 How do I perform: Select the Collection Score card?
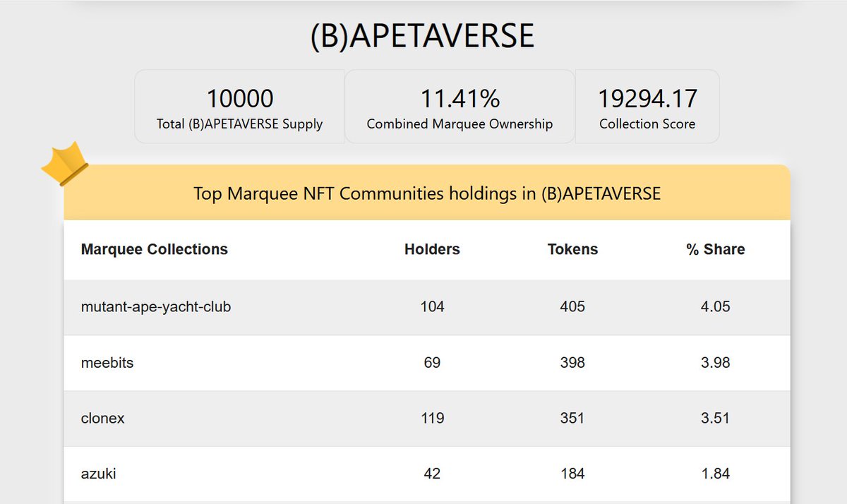point(647,107)
